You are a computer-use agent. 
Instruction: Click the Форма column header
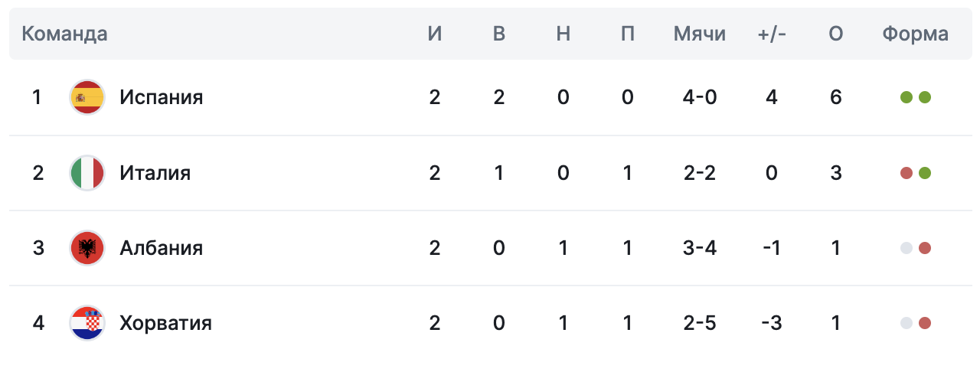tap(916, 34)
